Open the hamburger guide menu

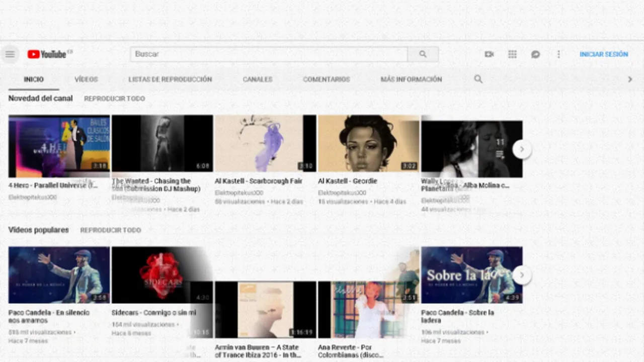coord(10,54)
